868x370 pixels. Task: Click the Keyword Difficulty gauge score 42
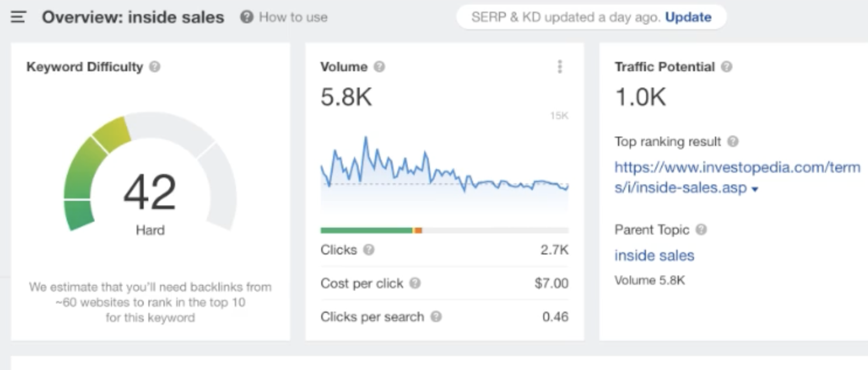(150, 193)
